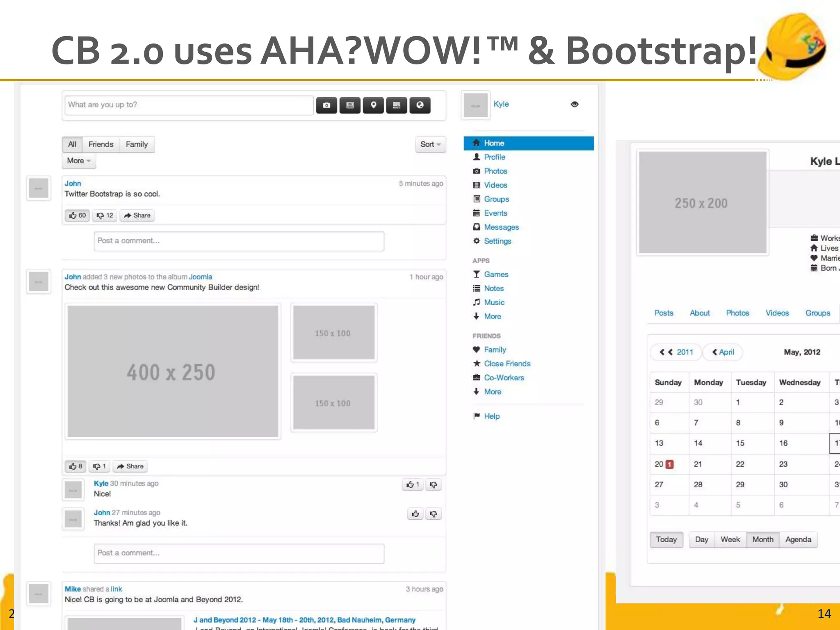Switch to profile Videos tab
Image resolution: width=840 pixels, height=630 pixels.
click(777, 313)
